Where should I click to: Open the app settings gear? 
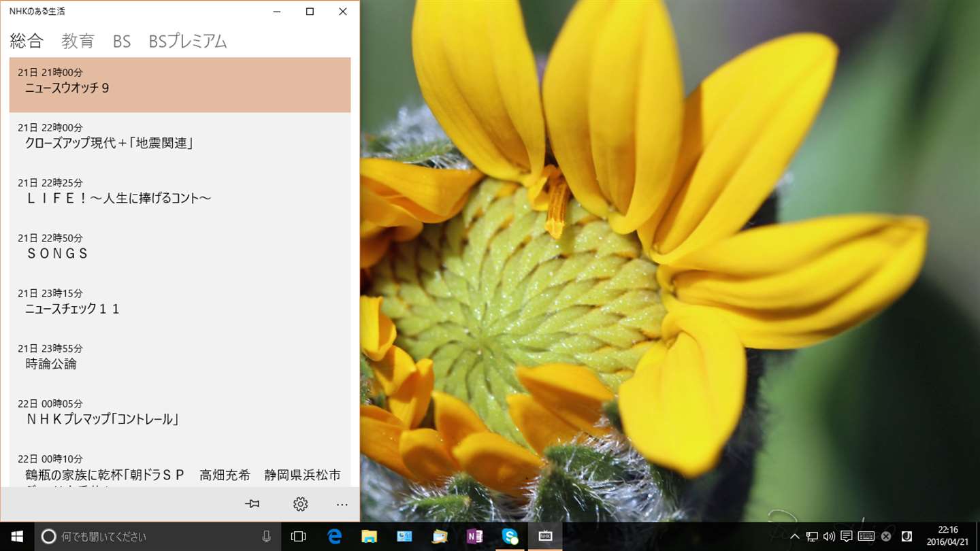[x=300, y=504]
